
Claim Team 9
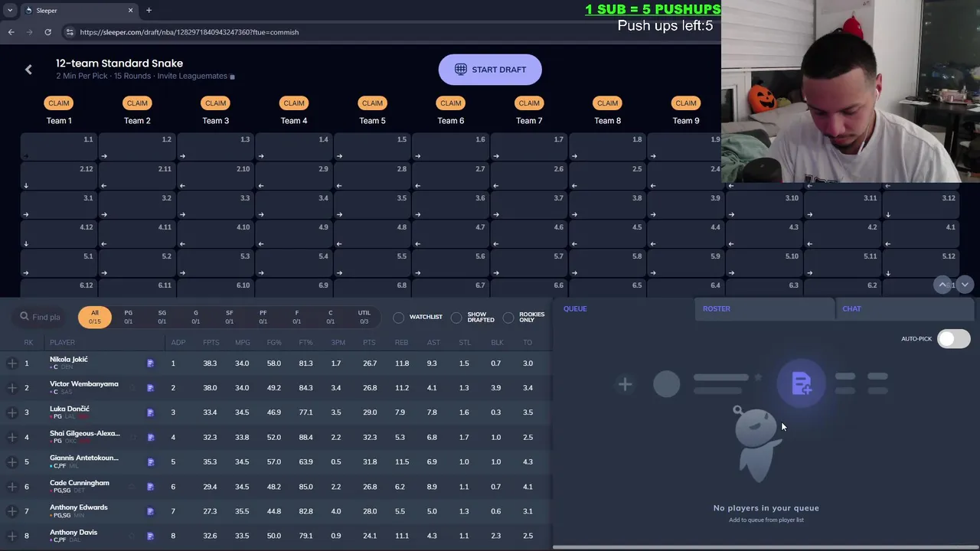[x=686, y=103]
